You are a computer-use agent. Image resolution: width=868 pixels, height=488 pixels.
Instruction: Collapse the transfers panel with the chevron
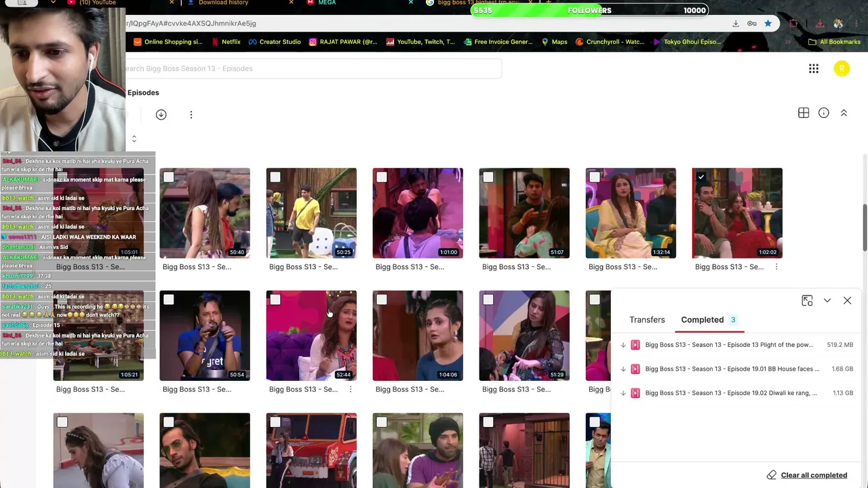pos(827,301)
